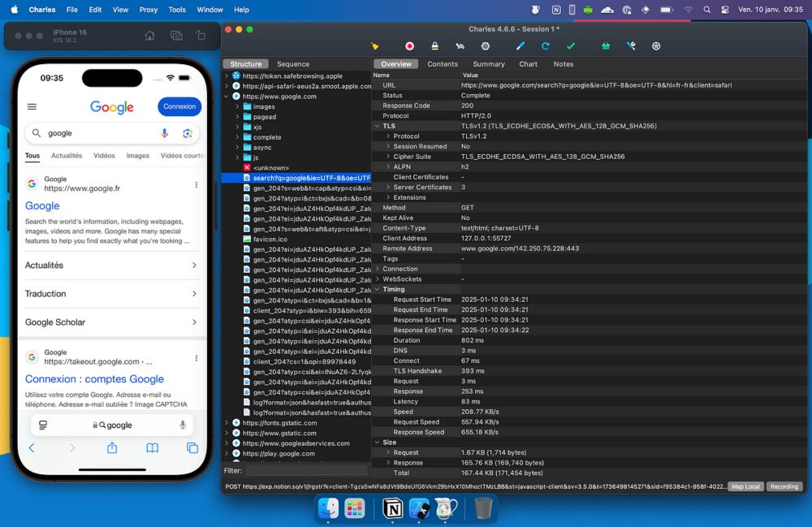Image resolution: width=812 pixels, height=527 pixels.
Task: Open the Tools wrench icon
Action: pos(631,46)
